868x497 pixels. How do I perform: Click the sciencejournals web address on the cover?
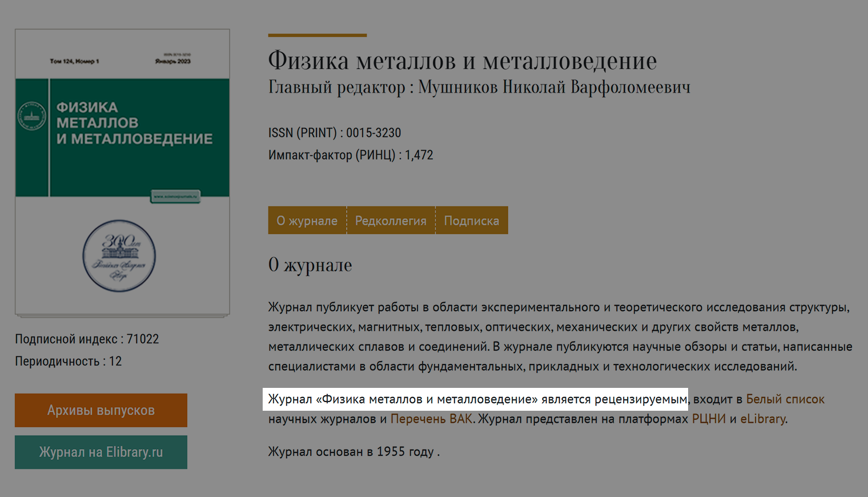176,194
